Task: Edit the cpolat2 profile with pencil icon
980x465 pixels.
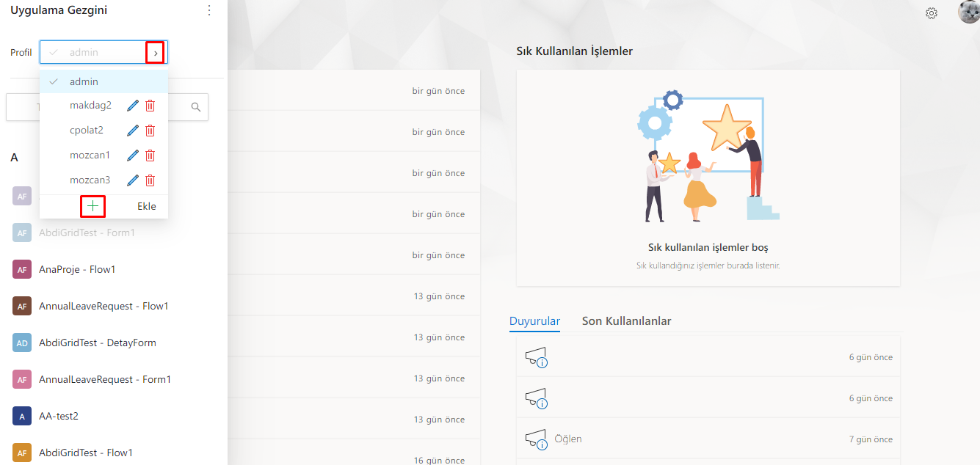Action: point(133,131)
